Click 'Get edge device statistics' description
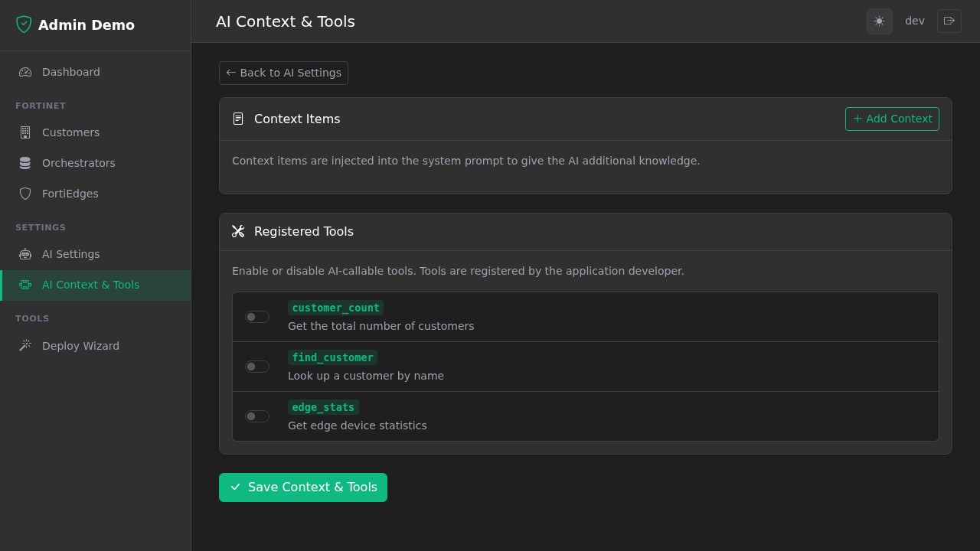Viewport: 980px width, 551px height. pyautogui.click(x=358, y=425)
